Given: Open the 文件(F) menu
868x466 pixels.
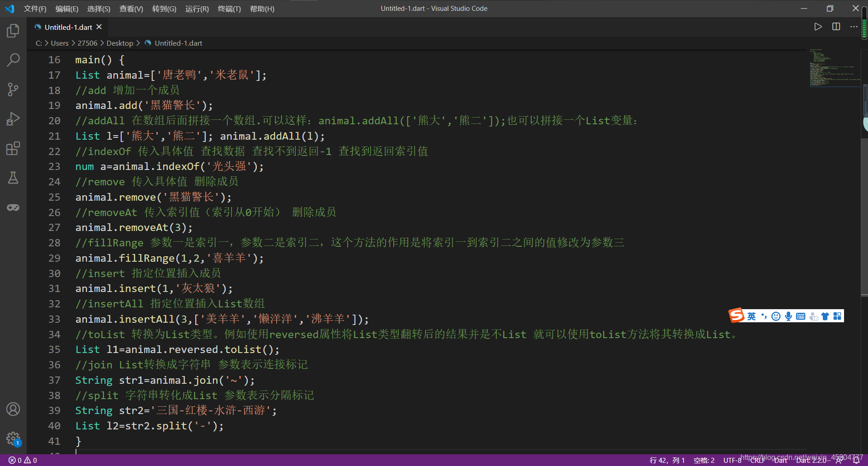Looking at the screenshot, I should coord(35,9).
